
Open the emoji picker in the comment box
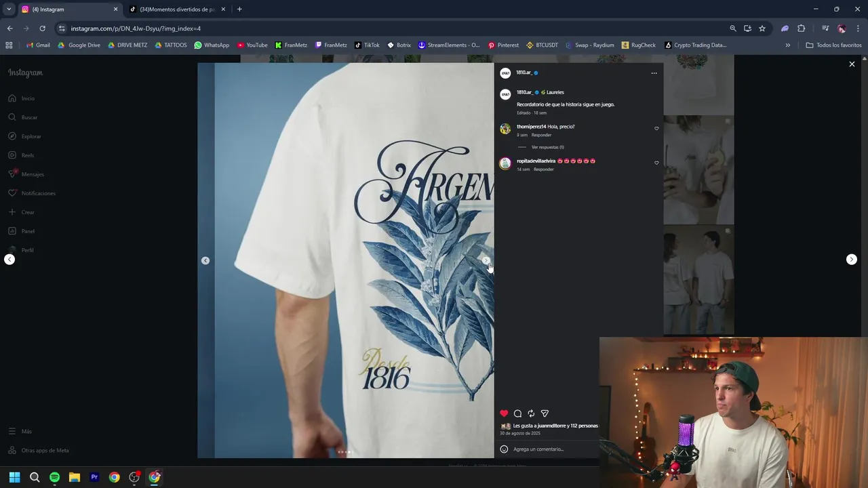tap(504, 449)
